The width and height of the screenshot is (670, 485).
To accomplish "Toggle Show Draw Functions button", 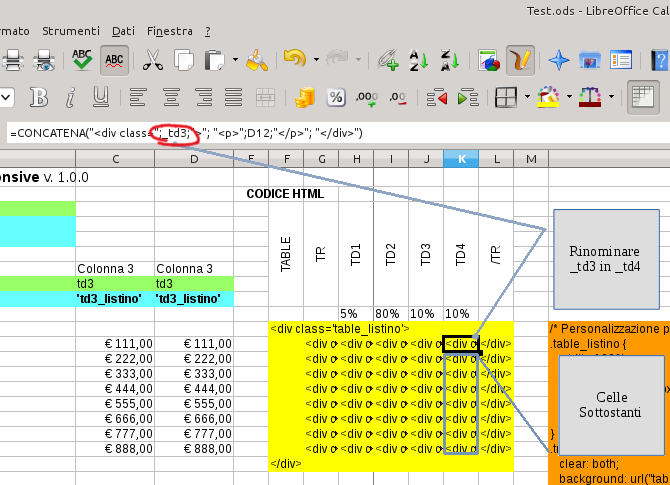I will (x=520, y=60).
